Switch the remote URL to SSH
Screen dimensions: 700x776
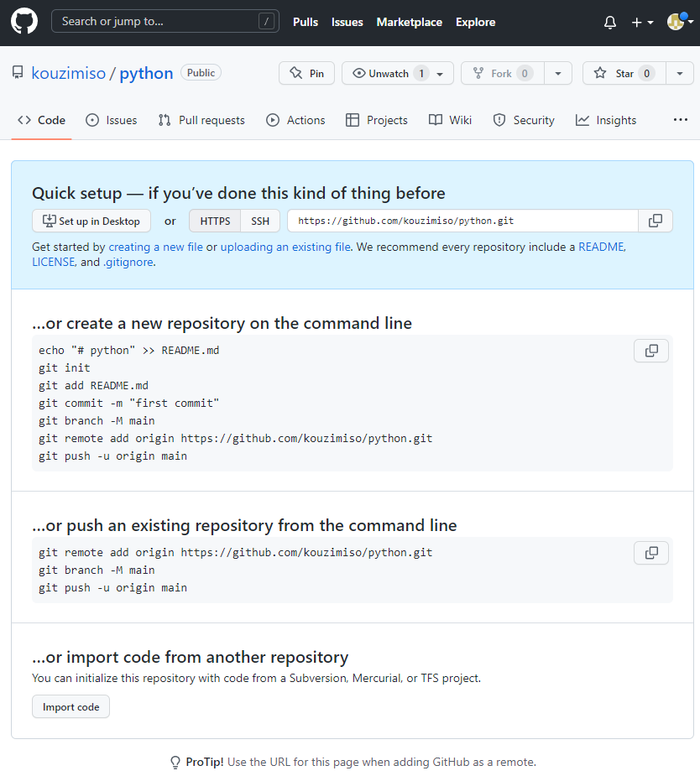click(x=260, y=221)
